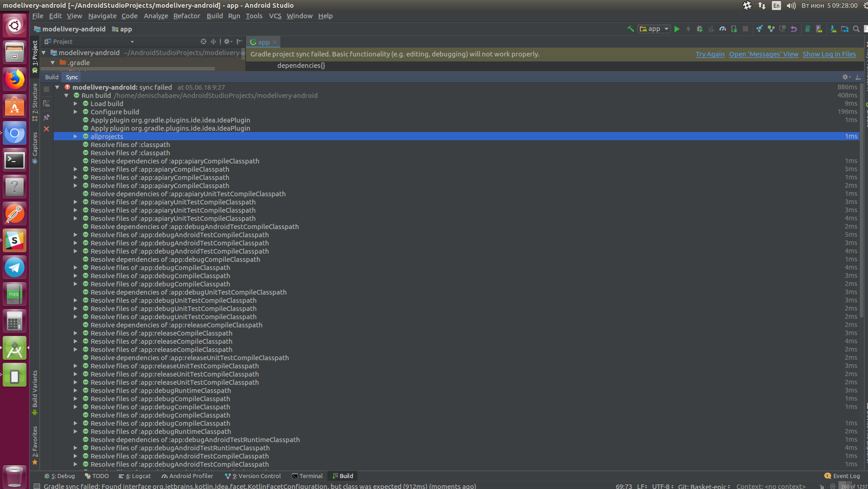The height and width of the screenshot is (489, 868).
Task: Close Build panel with red X icon
Action: (x=46, y=129)
